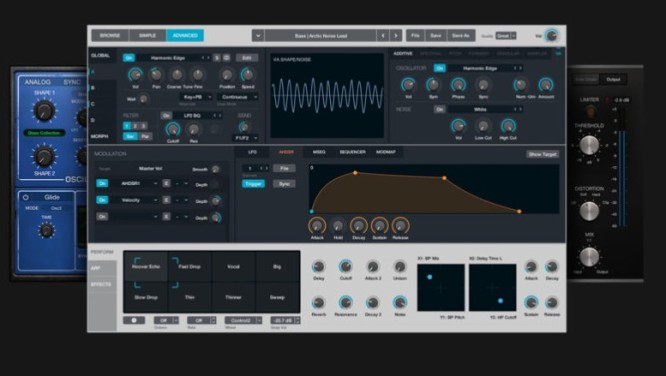Screen dimensions: 666x376
Task: Open the F1/F2 send dropdown
Action: pyautogui.click(x=246, y=138)
